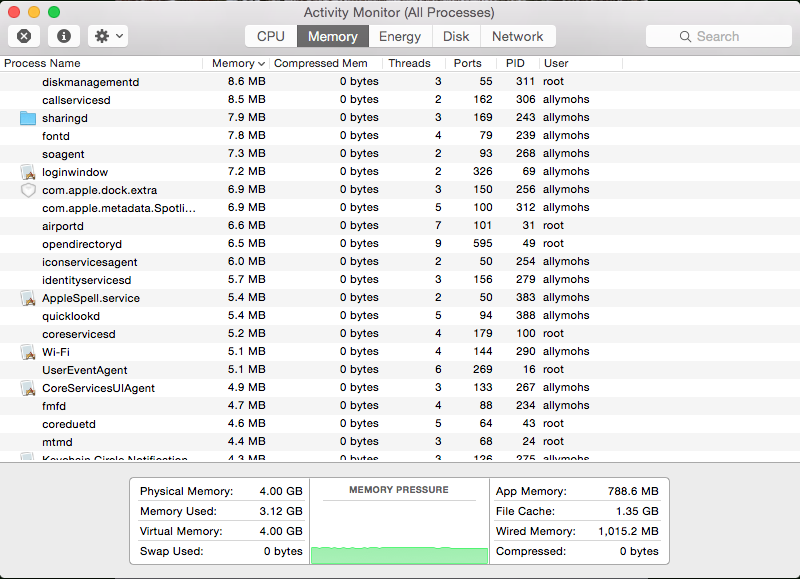The image size is (800, 579).
Task: Select the quicklookd process
Action: pyautogui.click(x=71, y=316)
